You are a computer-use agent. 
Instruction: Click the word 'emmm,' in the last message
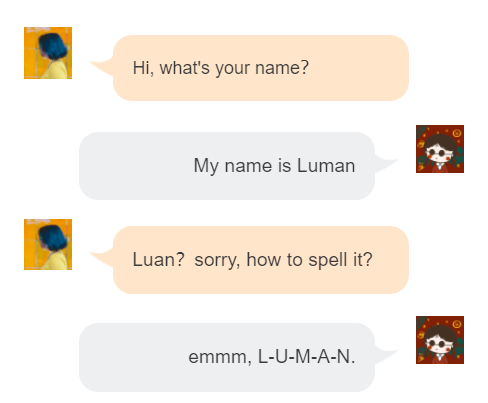(x=220, y=358)
